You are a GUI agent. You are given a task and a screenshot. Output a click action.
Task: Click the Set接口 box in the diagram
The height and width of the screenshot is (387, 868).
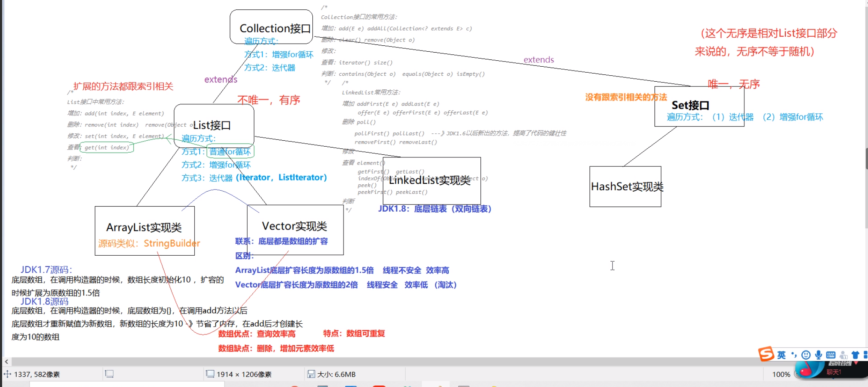[699, 106]
